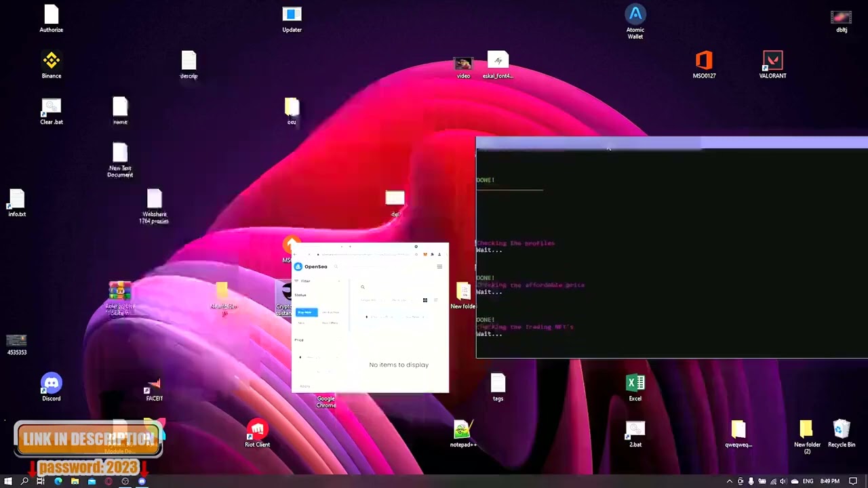
Task: Click Apply in the OpenSea price filter
Action: (x=305, y=386)
